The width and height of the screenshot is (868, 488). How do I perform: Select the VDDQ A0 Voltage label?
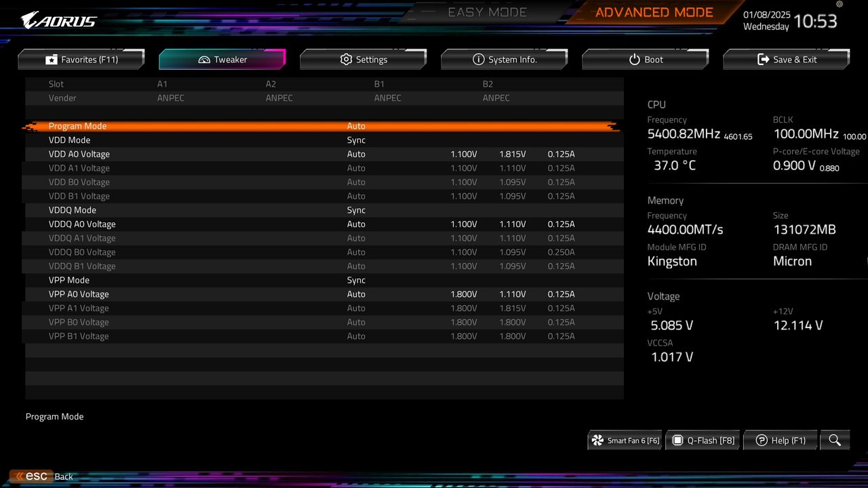tap(82, 224)
